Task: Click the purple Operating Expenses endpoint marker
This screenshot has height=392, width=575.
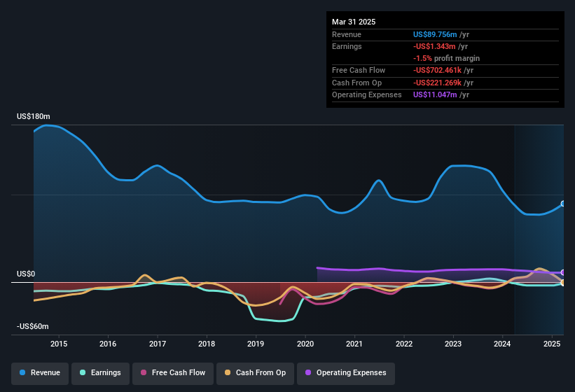Action: tap(563, 272)
